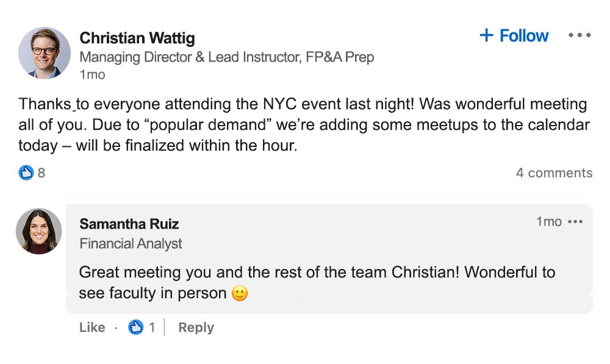This screenshot has width=610, height=364.
Task: Click the thumbs-up reaction icon under Samantha's comment
Action: (135, 327)
